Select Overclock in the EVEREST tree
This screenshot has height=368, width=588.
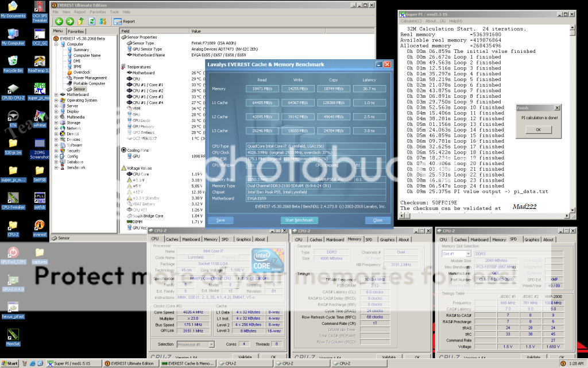coord(82,72)
